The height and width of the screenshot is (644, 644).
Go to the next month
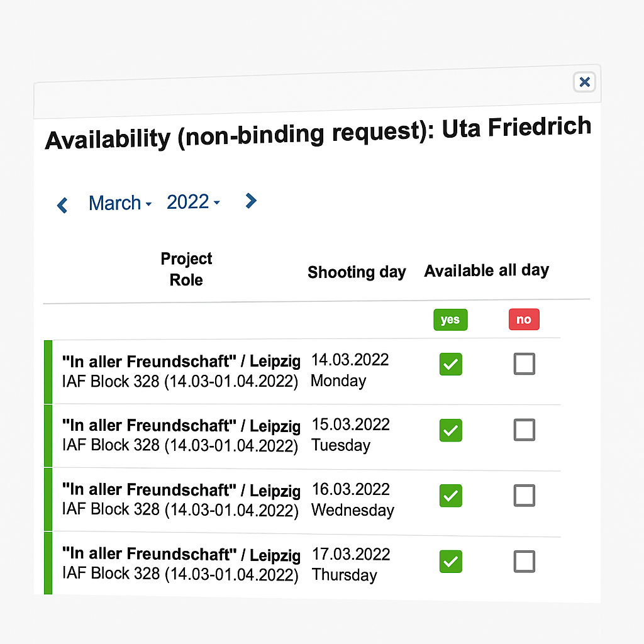pos(250,201)
